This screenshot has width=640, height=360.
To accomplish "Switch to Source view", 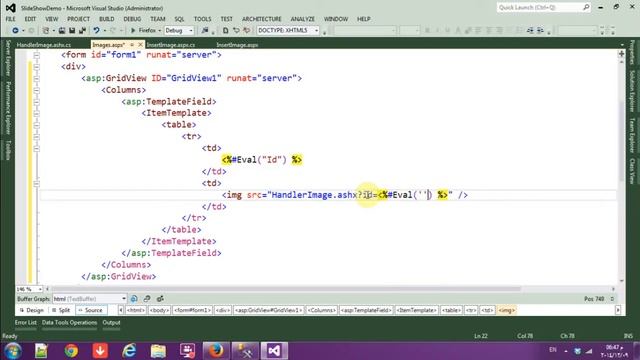I will click(91, 310).
